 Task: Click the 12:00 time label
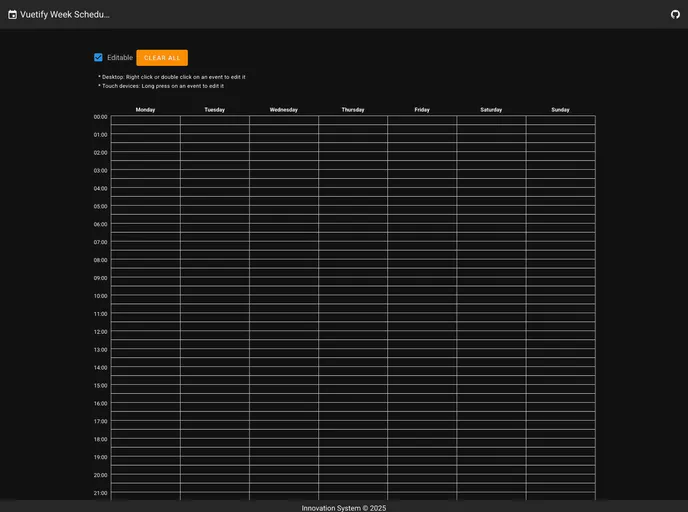coord(100,332)
